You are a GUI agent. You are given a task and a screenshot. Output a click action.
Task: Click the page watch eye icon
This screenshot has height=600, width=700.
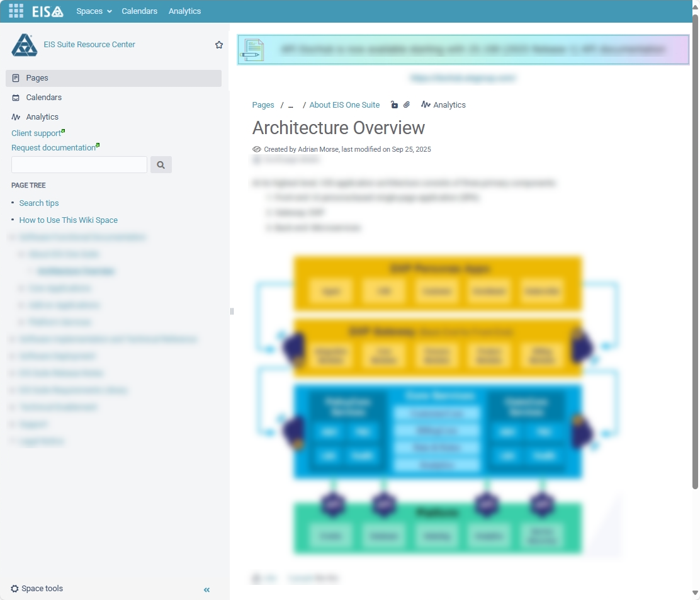[x=257, y=149]
